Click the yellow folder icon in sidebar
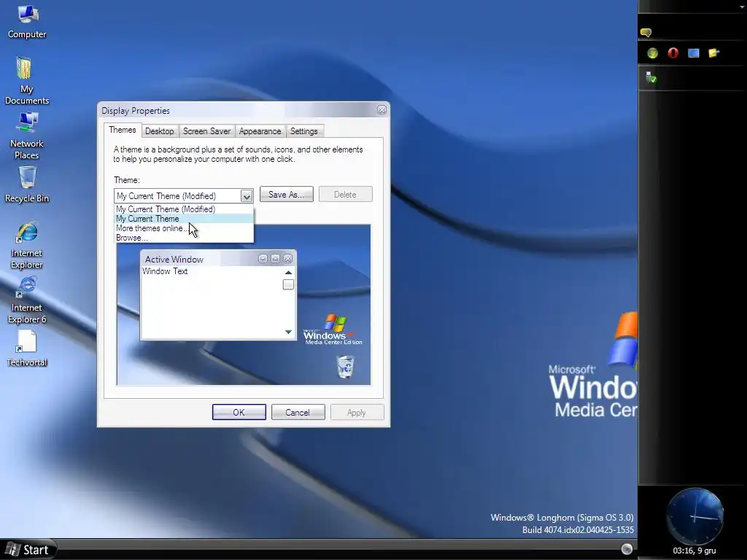 click(x=713, y=52)
